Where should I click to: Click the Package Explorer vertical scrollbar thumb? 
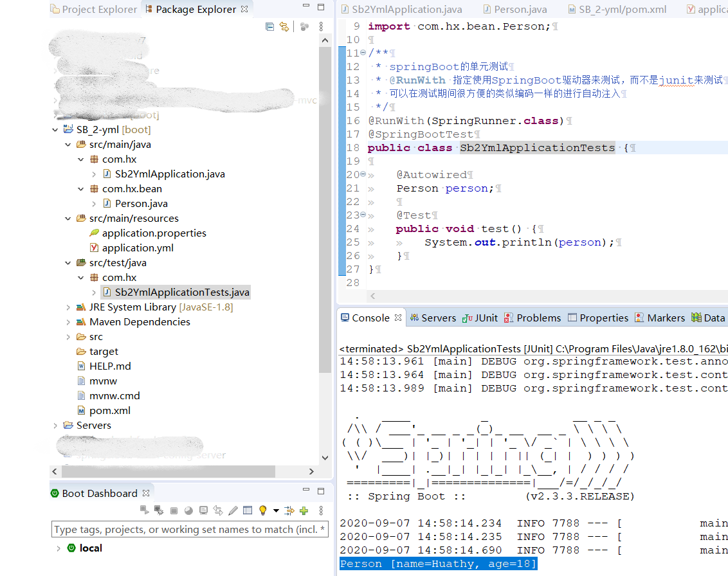(x=325, y=209)
